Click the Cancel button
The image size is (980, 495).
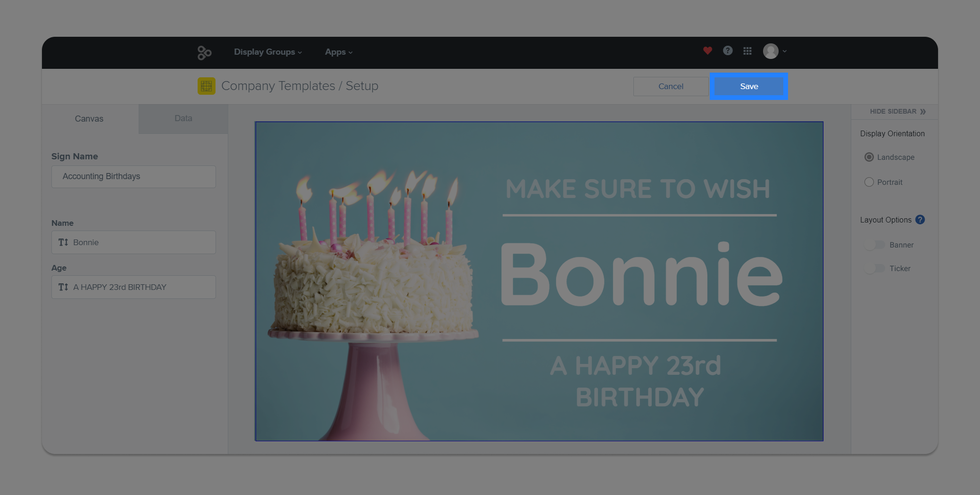[671, 86]
